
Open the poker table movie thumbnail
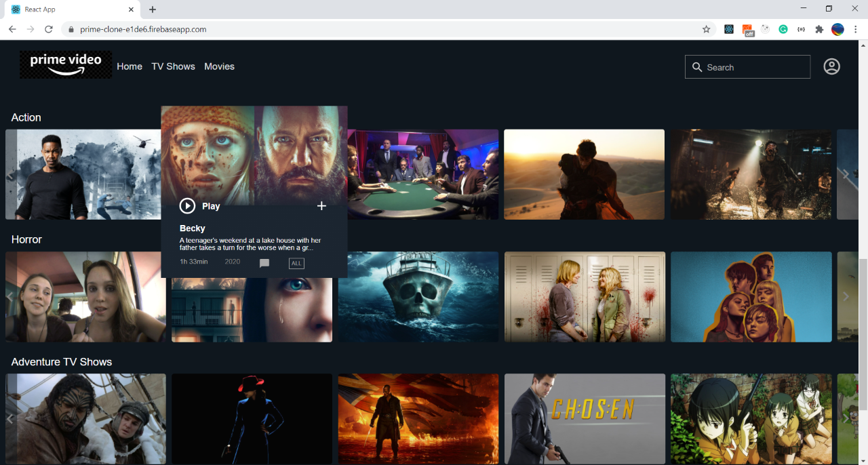[x=423, y=174]
